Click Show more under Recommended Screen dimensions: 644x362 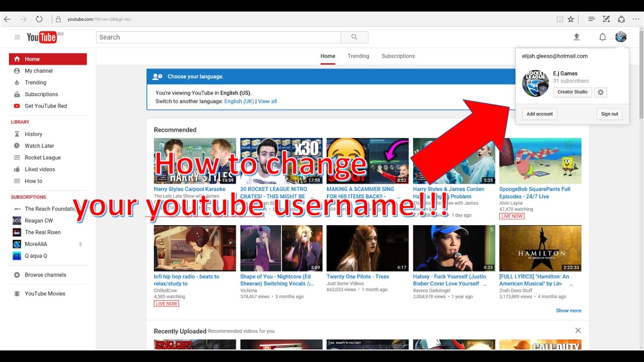click(569, 311)
